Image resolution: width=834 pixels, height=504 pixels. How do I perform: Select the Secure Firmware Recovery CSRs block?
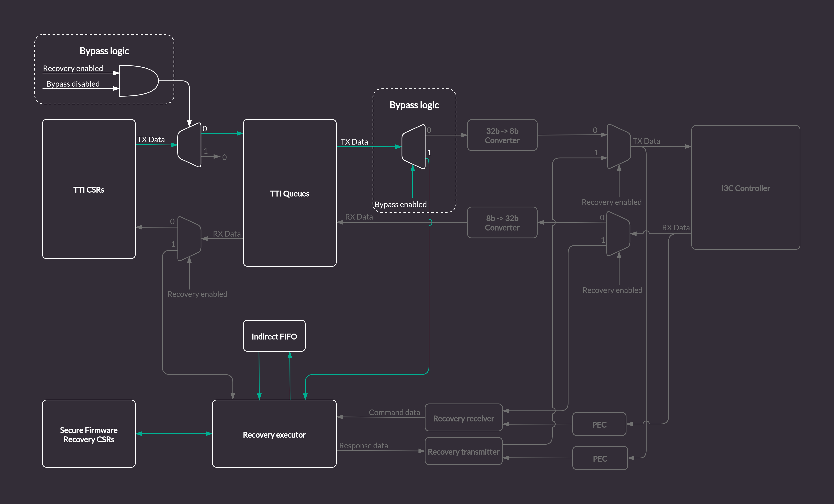click(x=89, y=434)
